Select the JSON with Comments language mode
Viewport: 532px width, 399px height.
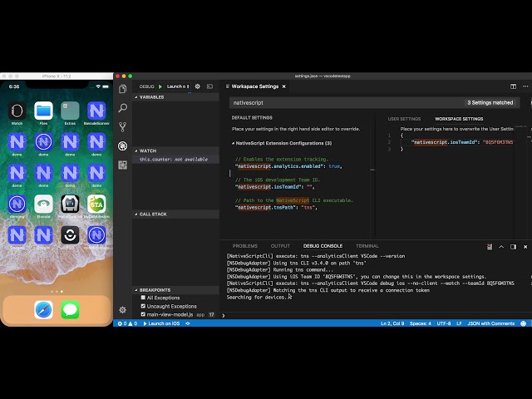(490, 323)
